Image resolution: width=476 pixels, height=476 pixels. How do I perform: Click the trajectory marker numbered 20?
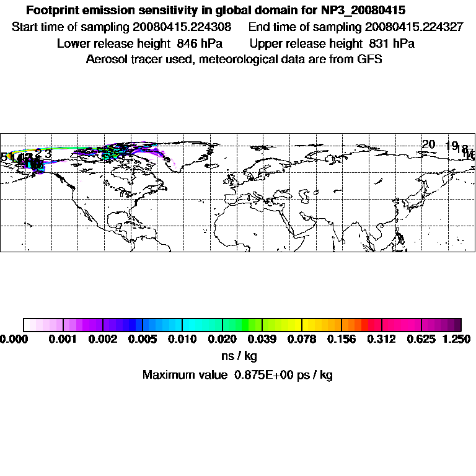[x=428, y=144]
